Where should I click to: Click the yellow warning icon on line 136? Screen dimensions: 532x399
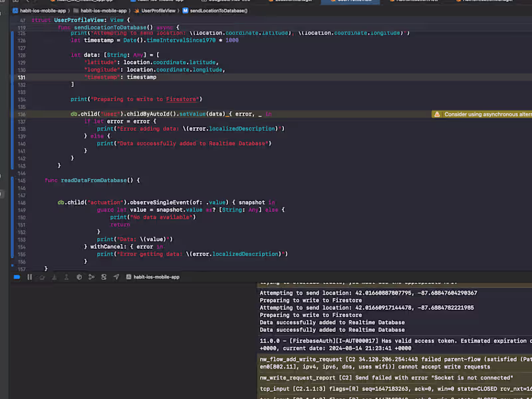click(437, 114)
